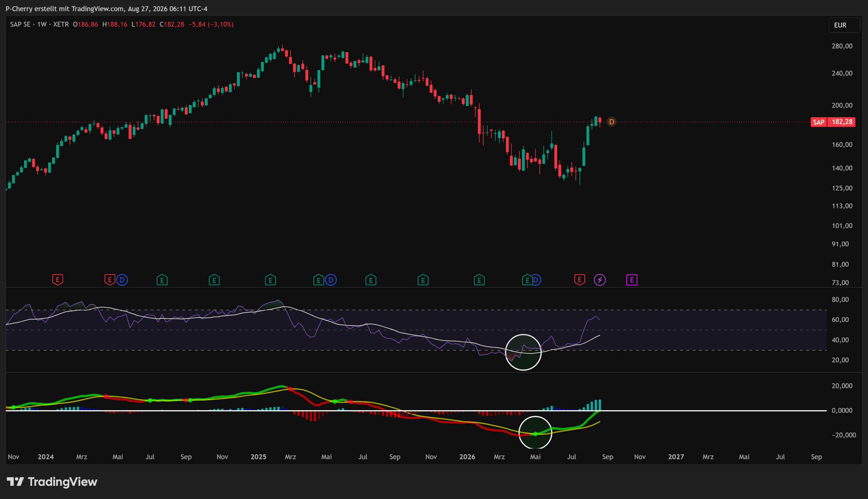The height and width of the screenshot is (499, 868).
Task: Click the header text 'P-Cherry erstellt mit TradingView.com'
Action: tap(65, 8)
